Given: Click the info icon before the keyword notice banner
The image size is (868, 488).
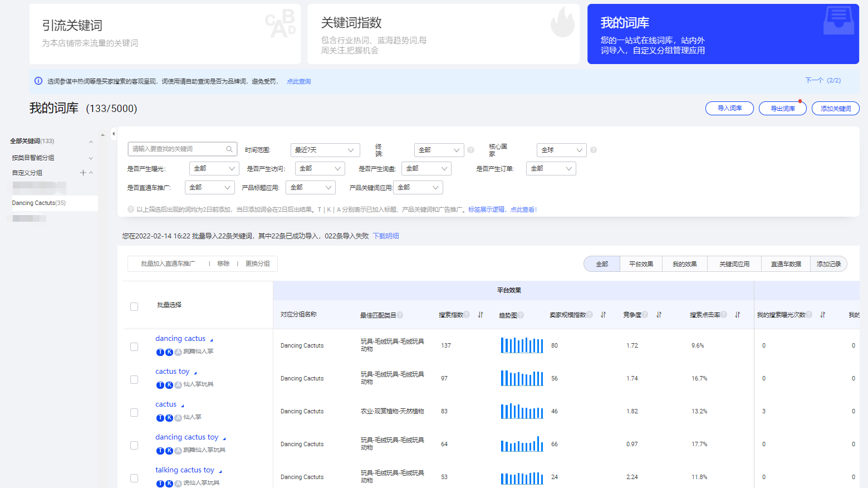Looking at the screenshot, I should pos(38,81).
